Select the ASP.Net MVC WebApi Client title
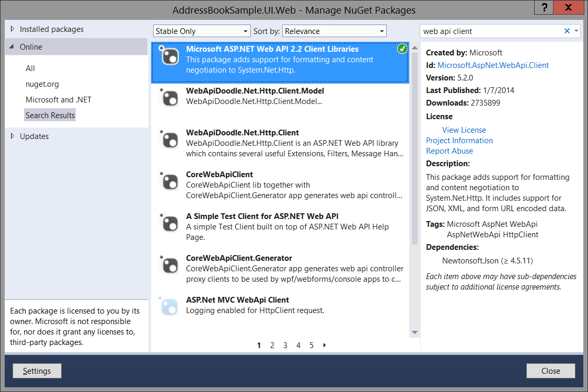 pyautogui.click(x=237, y=299)
